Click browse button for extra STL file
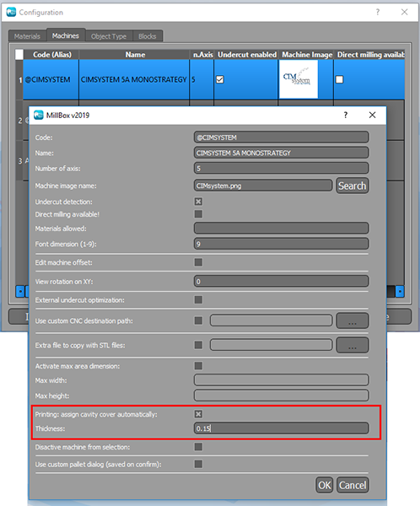 (x=353, y=345)
